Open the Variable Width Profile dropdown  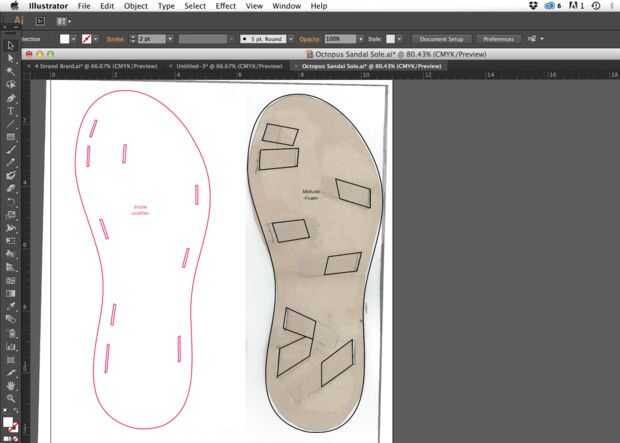click(231, 39)
